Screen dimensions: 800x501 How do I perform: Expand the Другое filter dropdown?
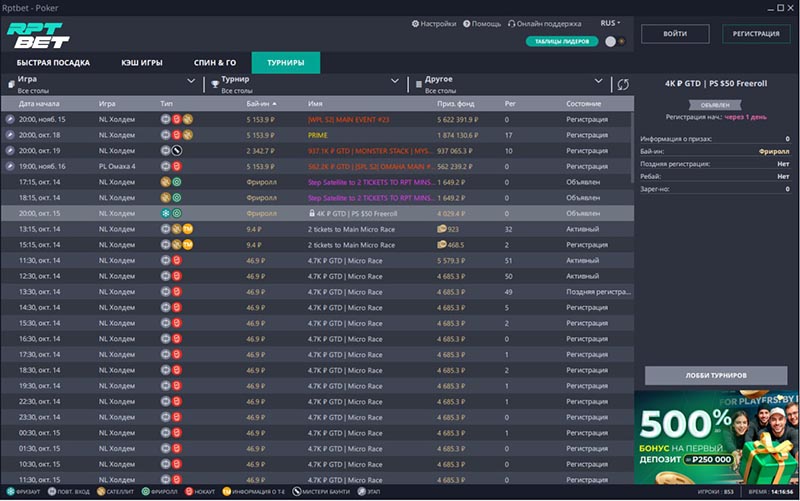tap(599, 80)
